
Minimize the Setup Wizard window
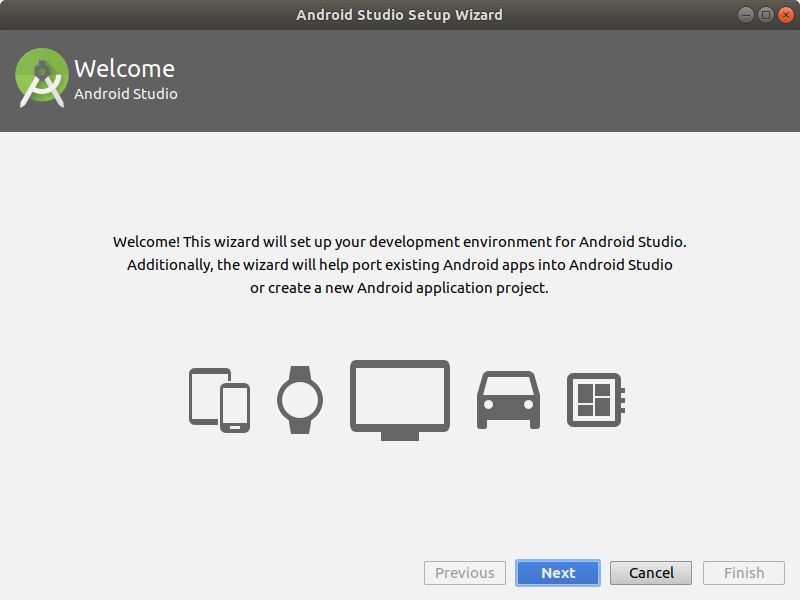746,15
